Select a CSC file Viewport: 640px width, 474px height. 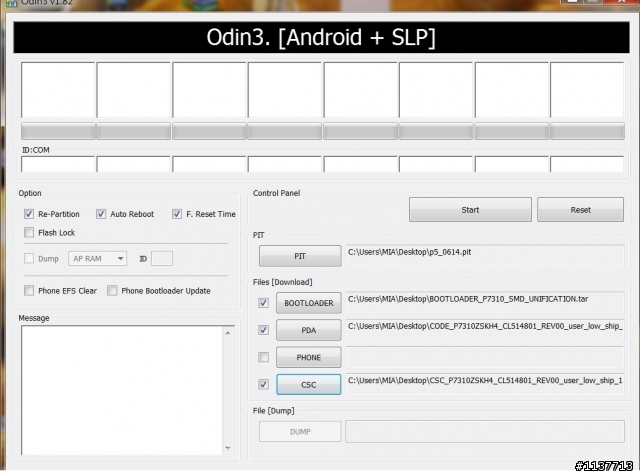309,385
